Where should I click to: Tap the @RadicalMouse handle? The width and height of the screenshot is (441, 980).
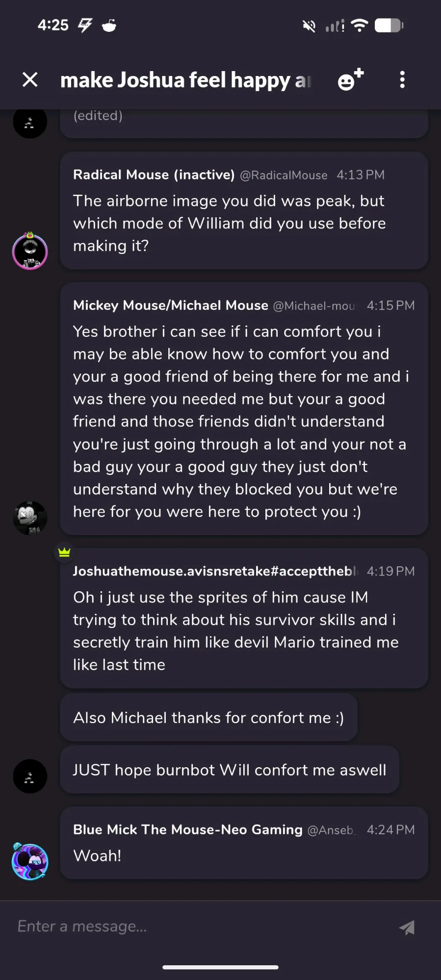pos(284,176)
